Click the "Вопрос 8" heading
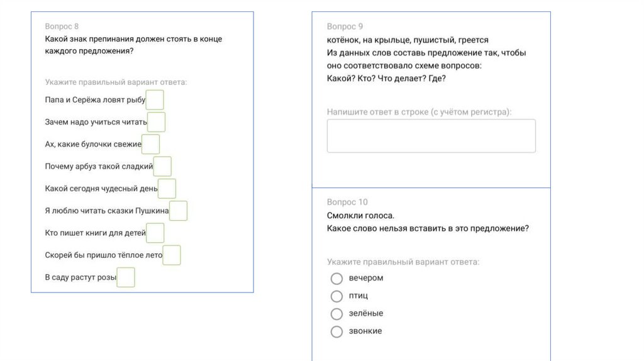Screen dimensions: 644x361 point(62,26)
